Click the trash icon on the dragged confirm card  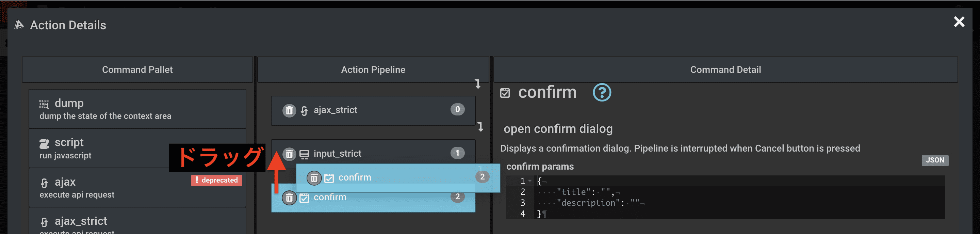(x=314, y=178)
